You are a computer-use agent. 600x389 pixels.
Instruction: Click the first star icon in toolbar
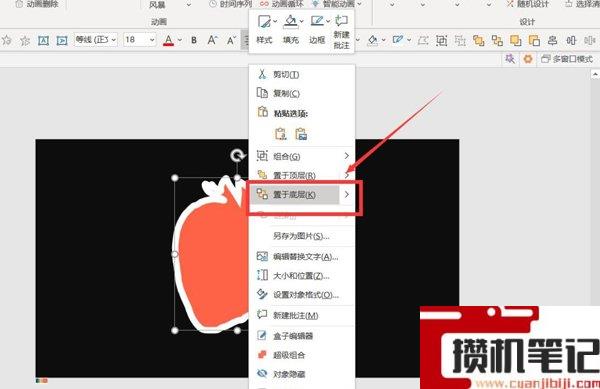coord(7,40)
